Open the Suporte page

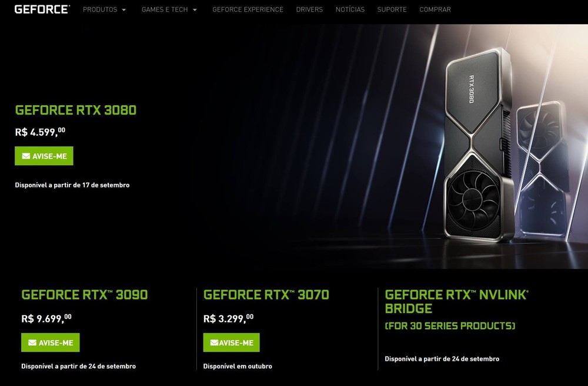pos(392,9)
